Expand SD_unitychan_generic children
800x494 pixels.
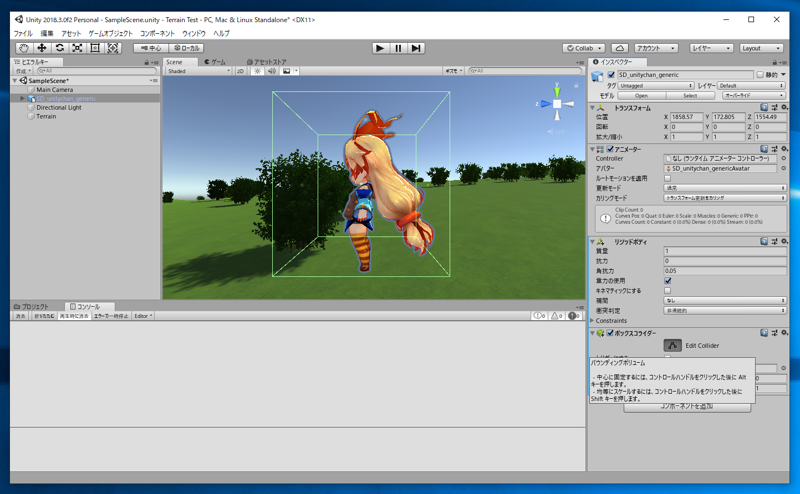pos(22,98)
